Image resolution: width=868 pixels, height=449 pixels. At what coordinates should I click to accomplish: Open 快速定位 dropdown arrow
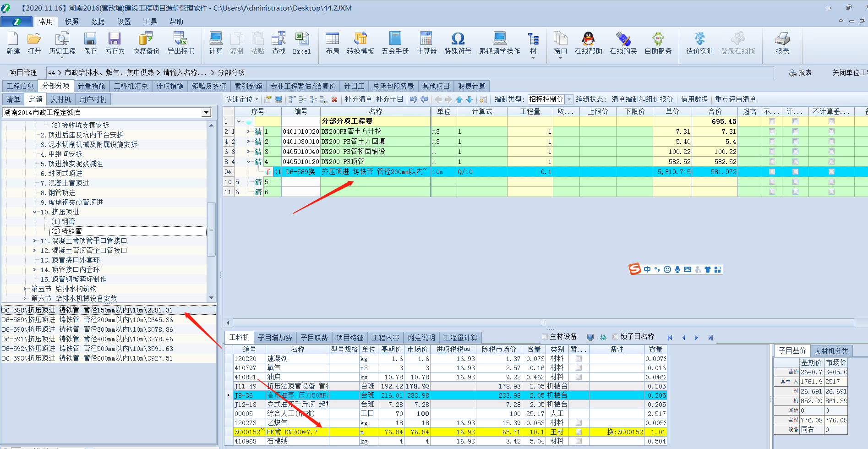pos(257,99)
